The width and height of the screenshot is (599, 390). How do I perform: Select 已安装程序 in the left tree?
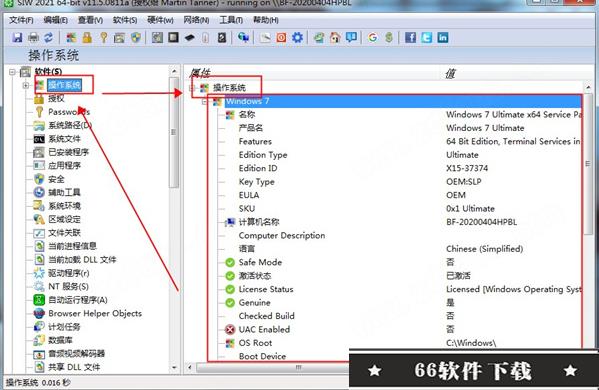69,152
